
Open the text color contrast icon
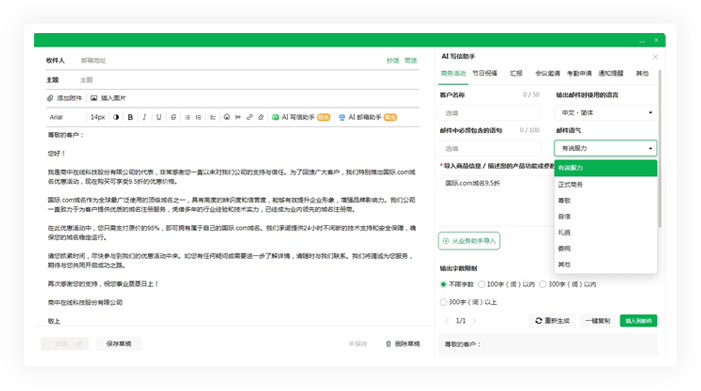click(x=116, y=117)
